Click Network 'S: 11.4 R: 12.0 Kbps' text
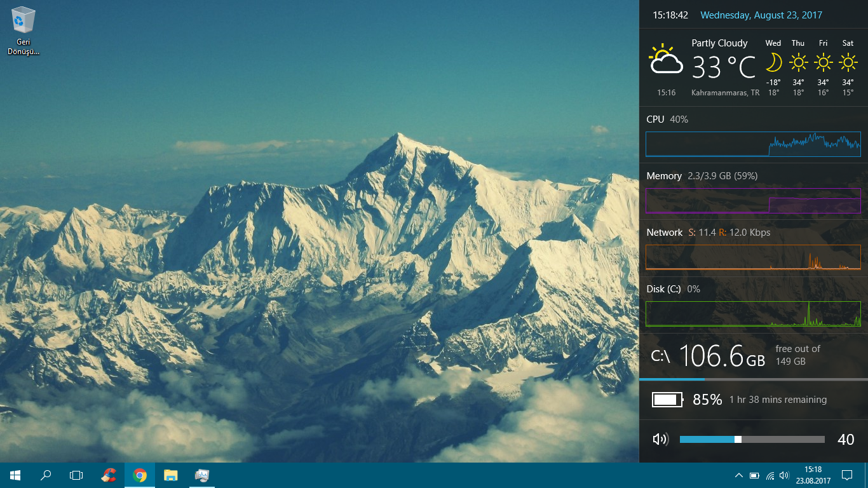 coord(729,233)
